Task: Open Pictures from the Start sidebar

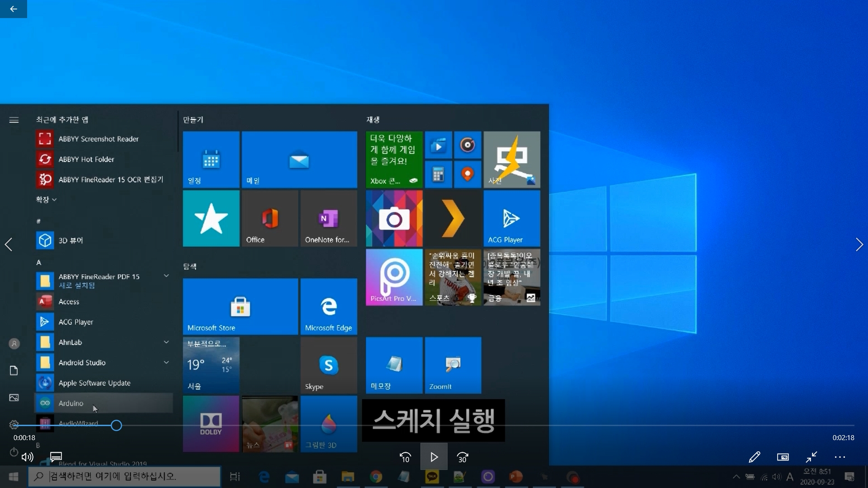Action: point(14,398)
